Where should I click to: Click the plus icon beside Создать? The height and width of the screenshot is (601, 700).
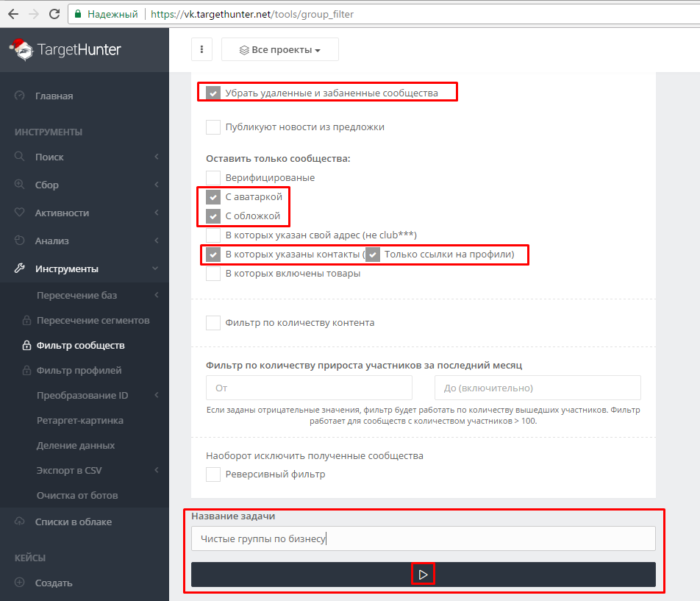pyautogui.click(x=20, y=583)
